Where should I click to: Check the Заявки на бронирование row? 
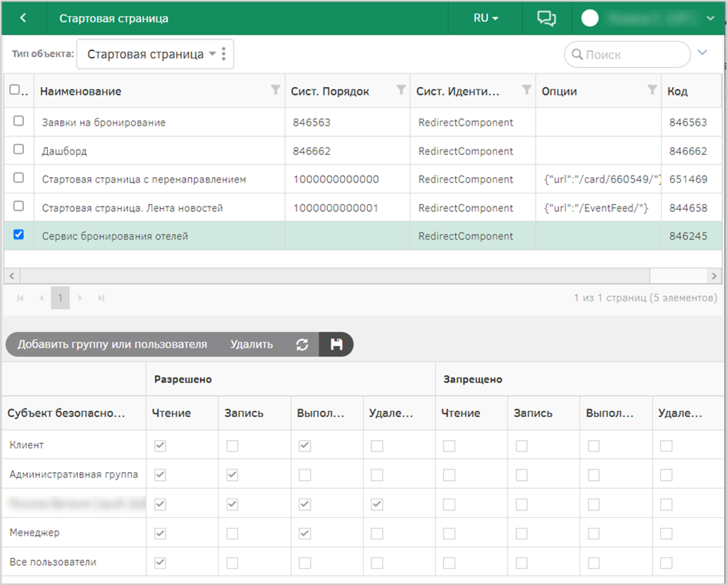click(18, 121)
